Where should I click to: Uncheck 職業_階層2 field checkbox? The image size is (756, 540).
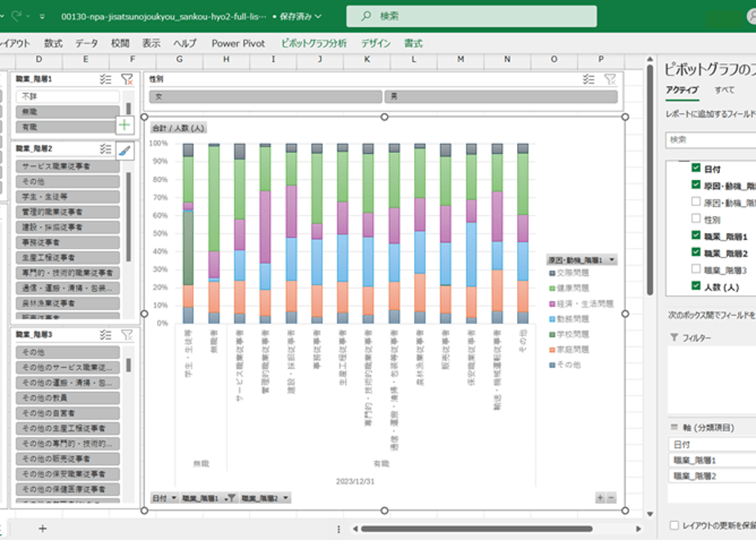(695, 252)
